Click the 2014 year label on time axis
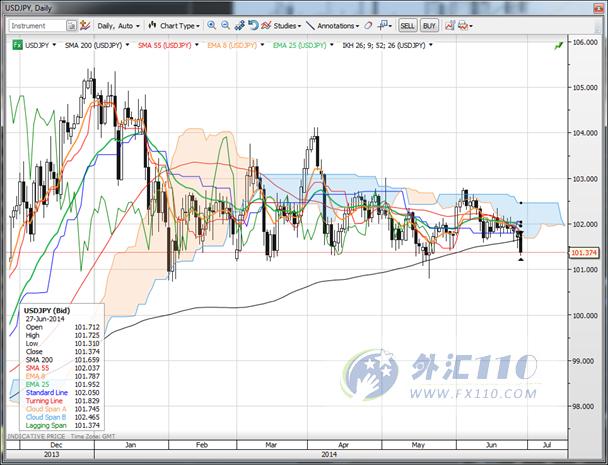 click(329, 454)
